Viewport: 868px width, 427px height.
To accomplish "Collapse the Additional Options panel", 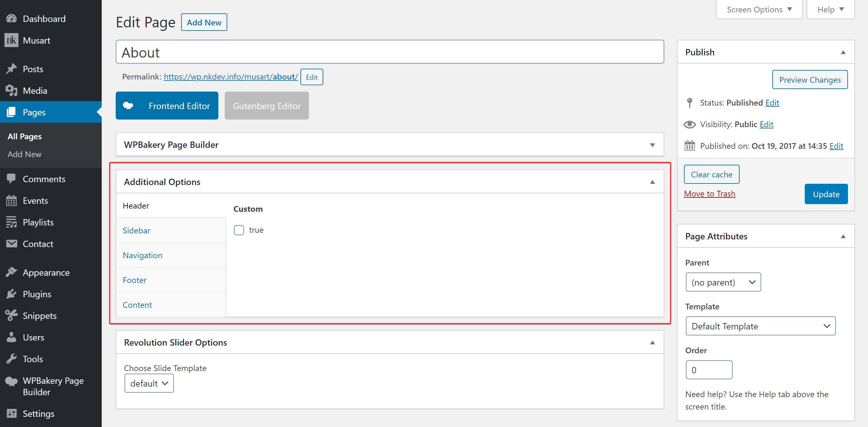I will [652, 182].
